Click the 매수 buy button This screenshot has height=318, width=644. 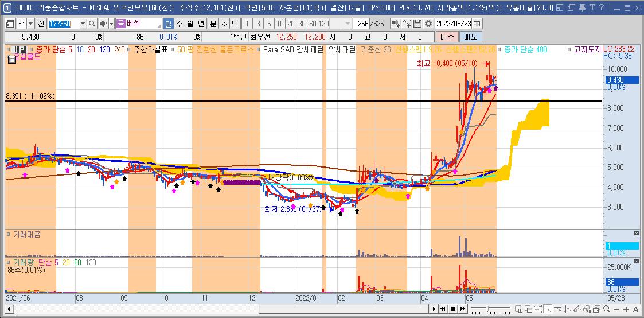click(x=447, y=37)
